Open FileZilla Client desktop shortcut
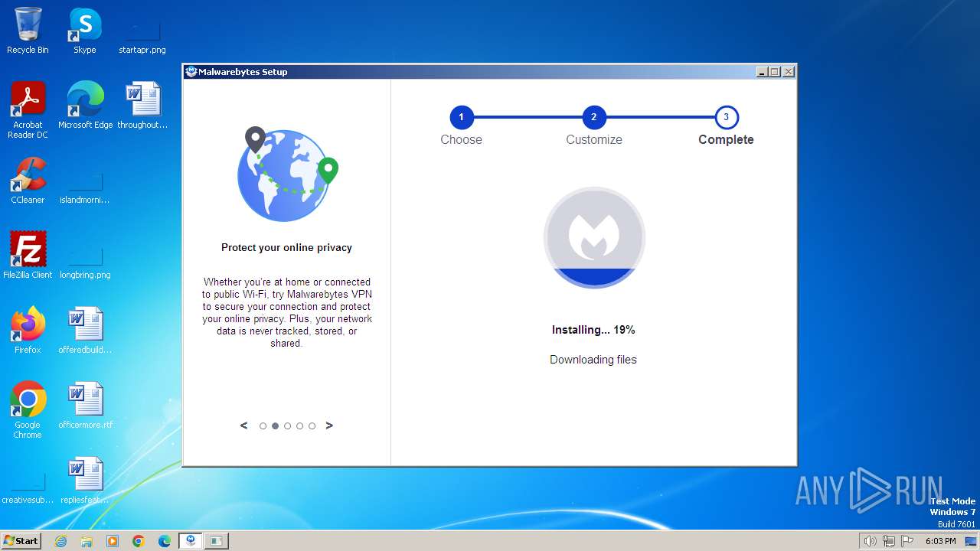This screenshot has height=551, width=980. [x=28, y=256]
